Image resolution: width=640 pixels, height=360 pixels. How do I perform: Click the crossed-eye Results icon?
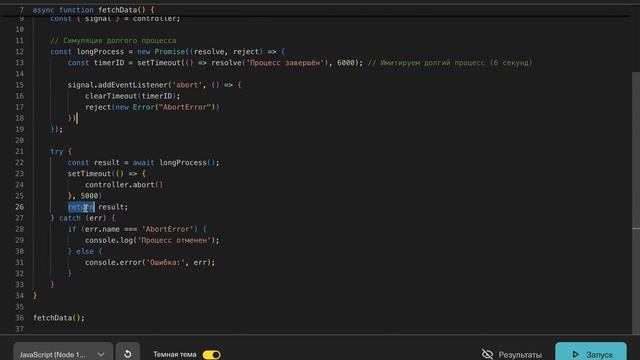point(487,354)
